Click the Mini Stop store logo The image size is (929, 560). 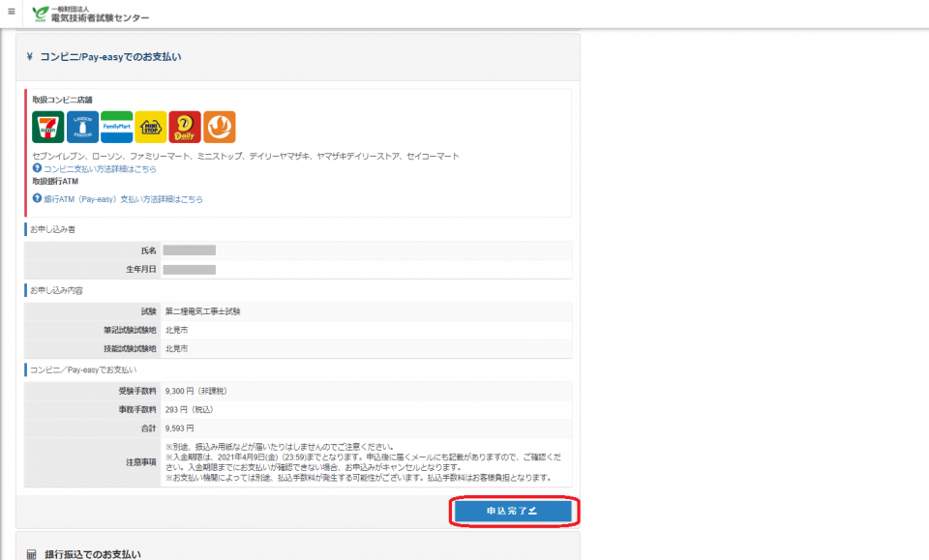[150, 127]
